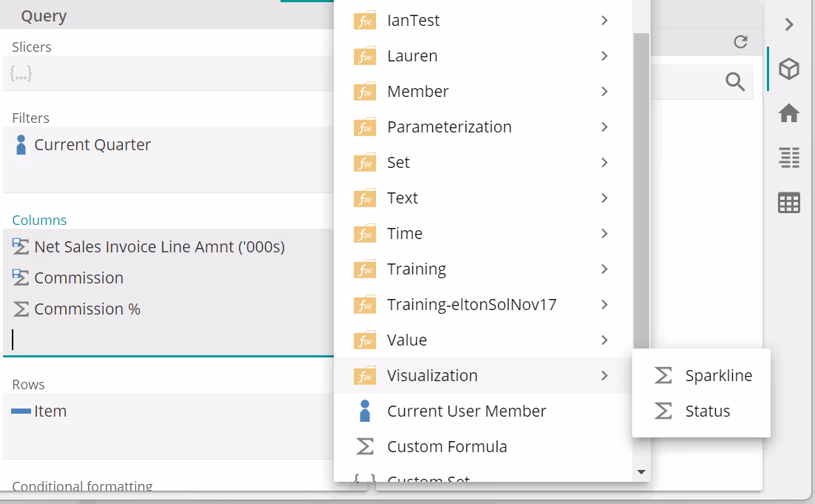The image size is (815, 504).
Task: Select Current Quarter filter item
Action: coord(92,145)
